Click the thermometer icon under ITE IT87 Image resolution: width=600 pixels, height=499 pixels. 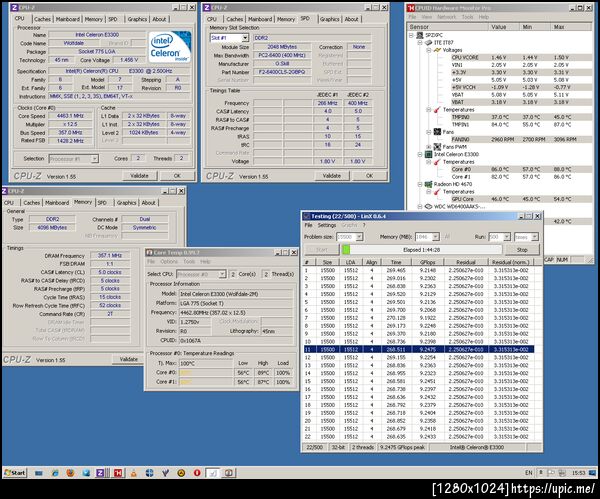coord(437,110)
